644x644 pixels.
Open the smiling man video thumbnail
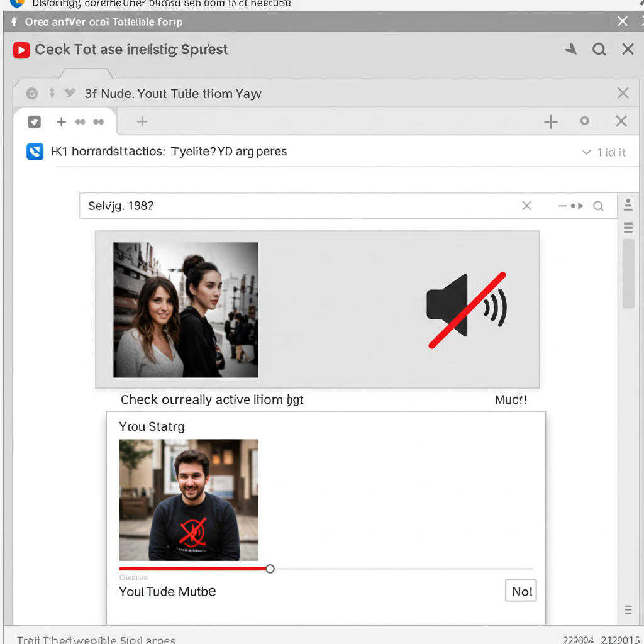pyautogui.click(x=189, y=500)
